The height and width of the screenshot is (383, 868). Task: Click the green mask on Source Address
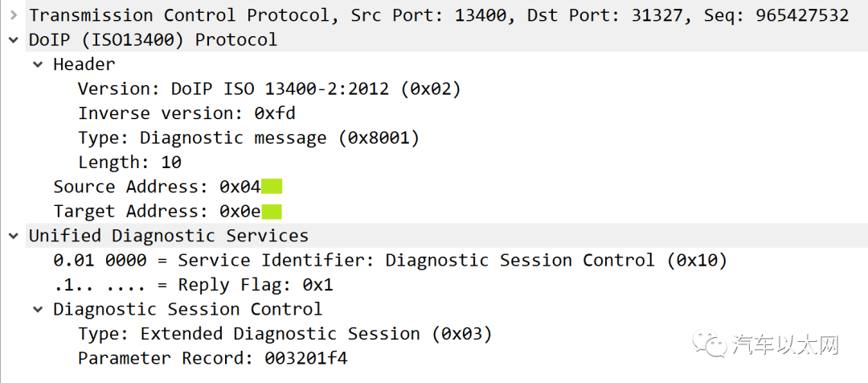272,187
